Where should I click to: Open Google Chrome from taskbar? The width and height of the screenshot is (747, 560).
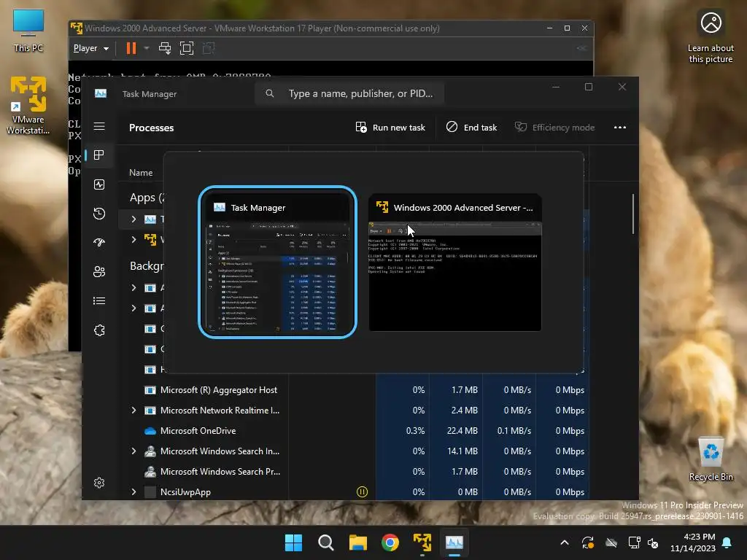click(x=390, y=542)
